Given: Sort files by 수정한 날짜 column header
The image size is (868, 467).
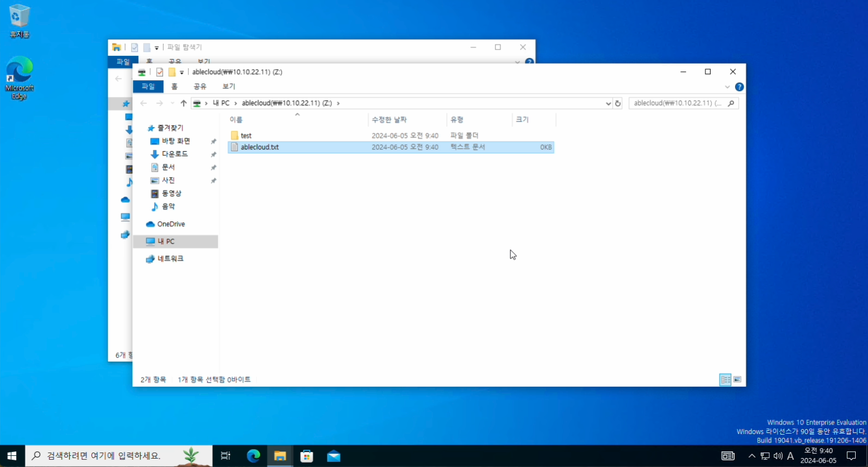Looking at the screenshot, I should coord(389,119).
